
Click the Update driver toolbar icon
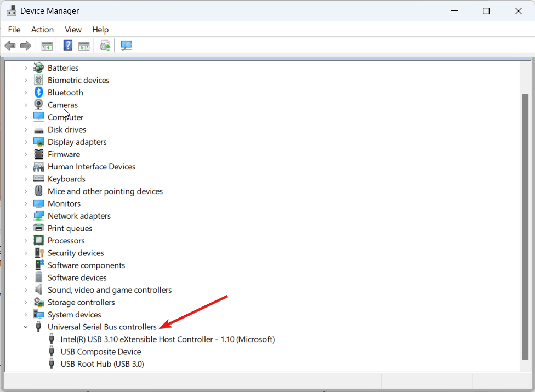click(x=105, y=46)
